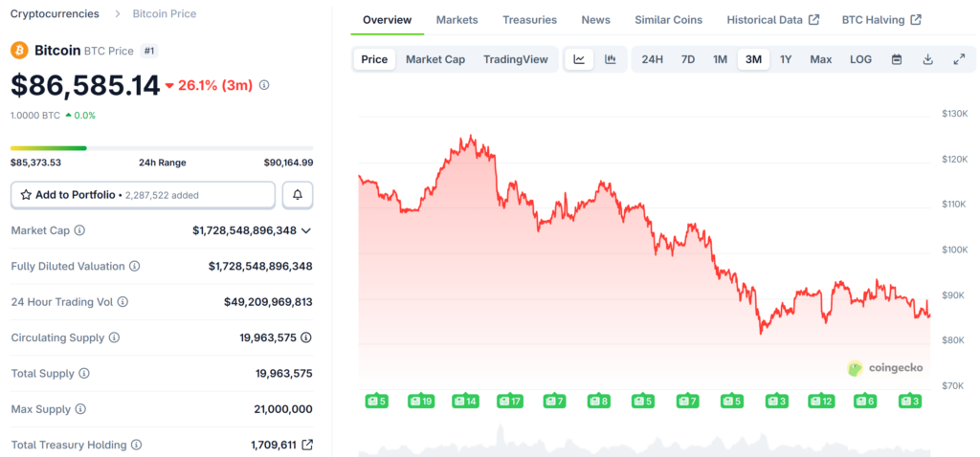Click the download chart data icon
Viewport: 980px width, 457px height.
pyautogui.click(x=927, y=59)
